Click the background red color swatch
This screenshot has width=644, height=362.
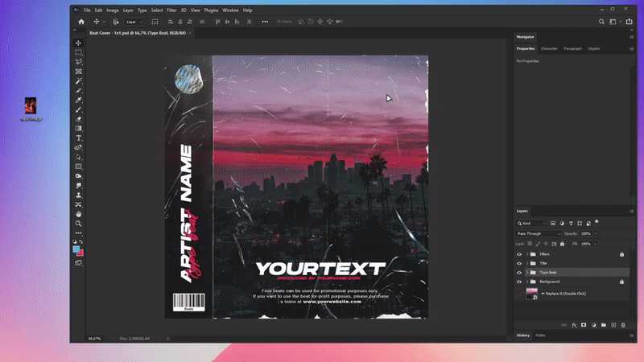click(x=81, y=253)
